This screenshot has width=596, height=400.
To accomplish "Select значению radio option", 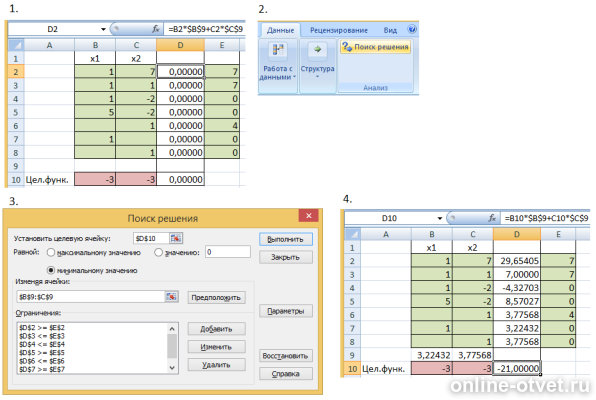I will [159, 252].
